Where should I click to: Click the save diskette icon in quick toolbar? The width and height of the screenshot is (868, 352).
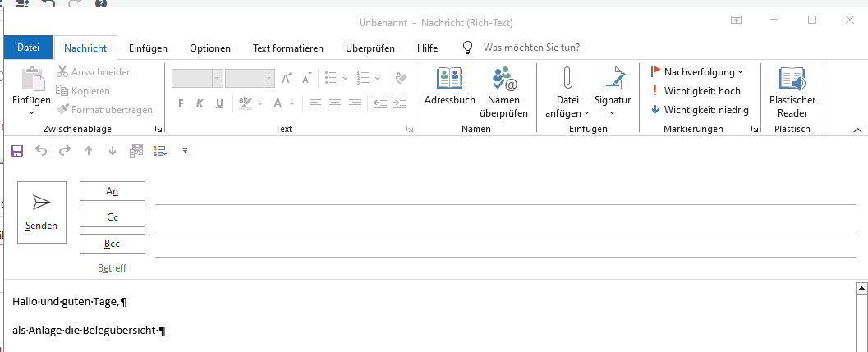pyautogui.click(x=17, y=150)
